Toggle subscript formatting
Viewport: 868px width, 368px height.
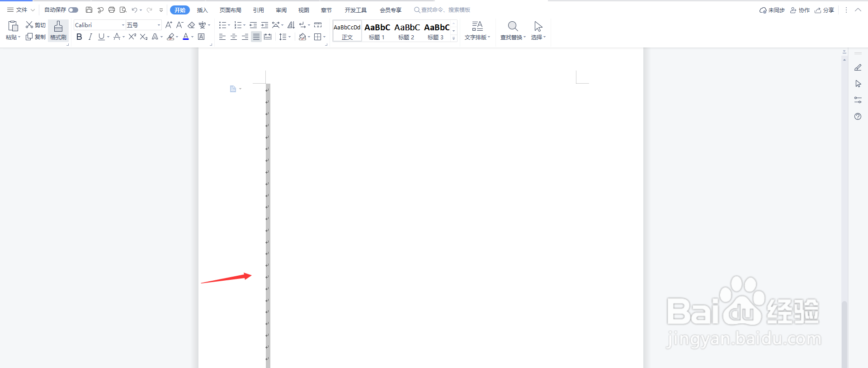pyautogui.click(x=144, y=37)
